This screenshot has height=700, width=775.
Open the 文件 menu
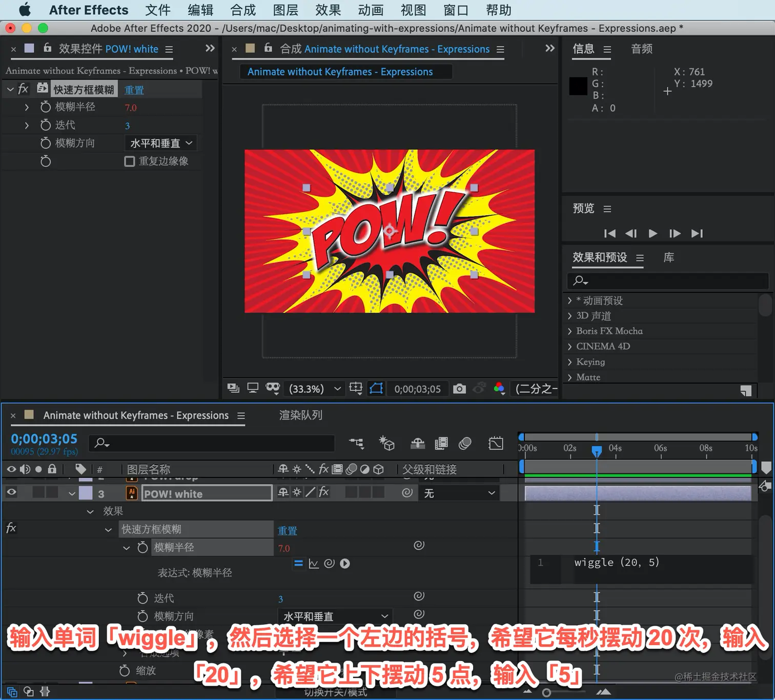(x=157, y=10)
